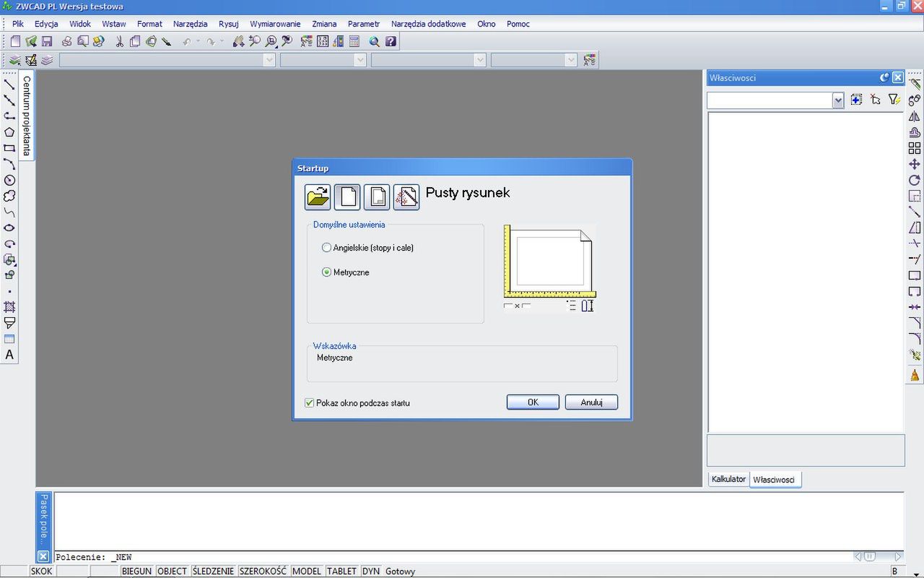The width and height of the screenshot is (924, 578).
Task: Close the command line panel with X
Action: pyautogui.click(x=43, y=556)
